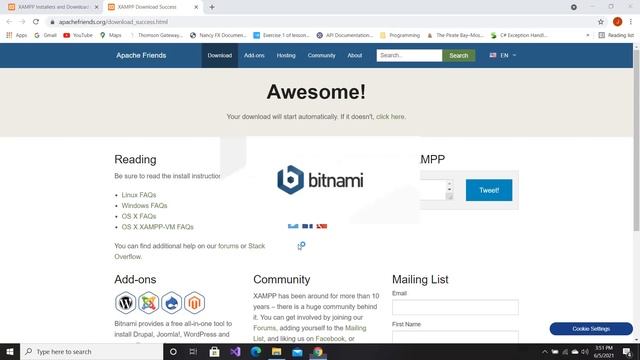
Task: Open Programming bookmark folder
Action: pos(400,35)
